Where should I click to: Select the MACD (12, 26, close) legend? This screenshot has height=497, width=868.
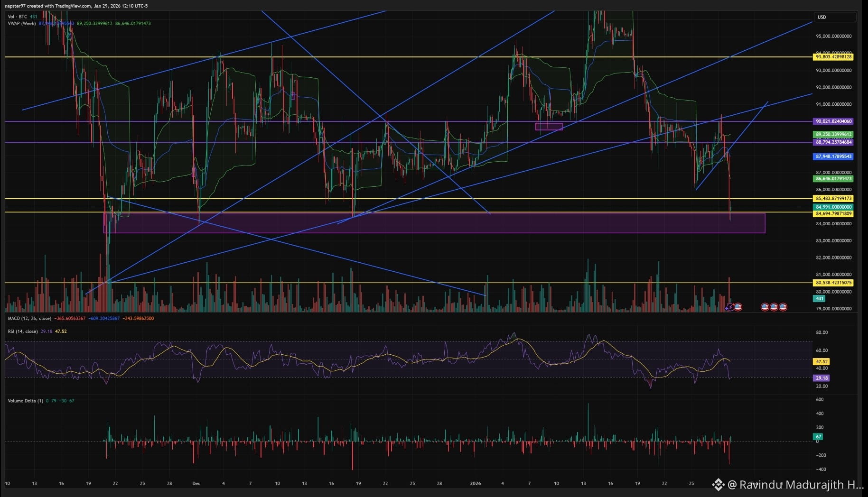click(x=29, y=318)
